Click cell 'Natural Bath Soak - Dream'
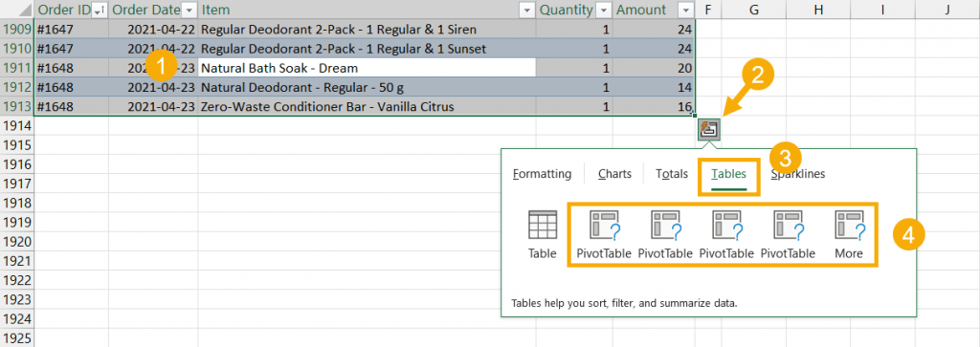This screenshot has height=347, width=980. [x=367, y=68]
